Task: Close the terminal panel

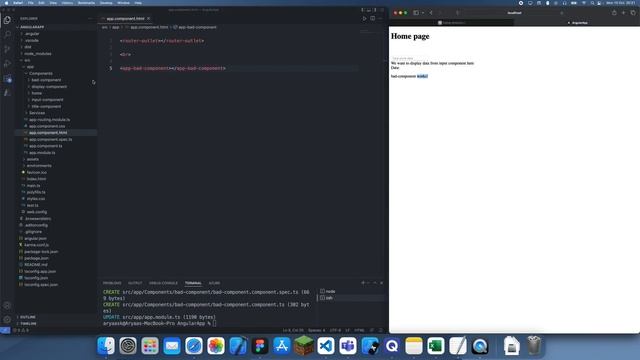Action: click(x=382, y=283)
